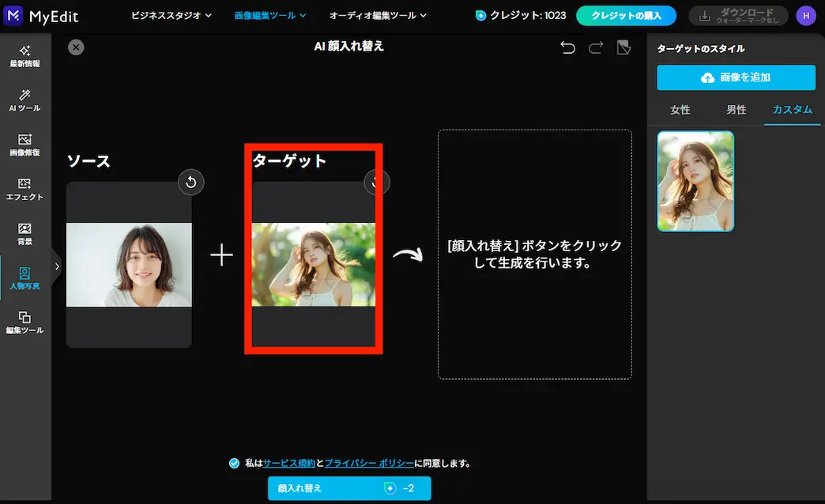The width and height of the screenshot is (825, 504).
Task: Open the ビジネススタジオ dropdown
Action: point(171,15)
